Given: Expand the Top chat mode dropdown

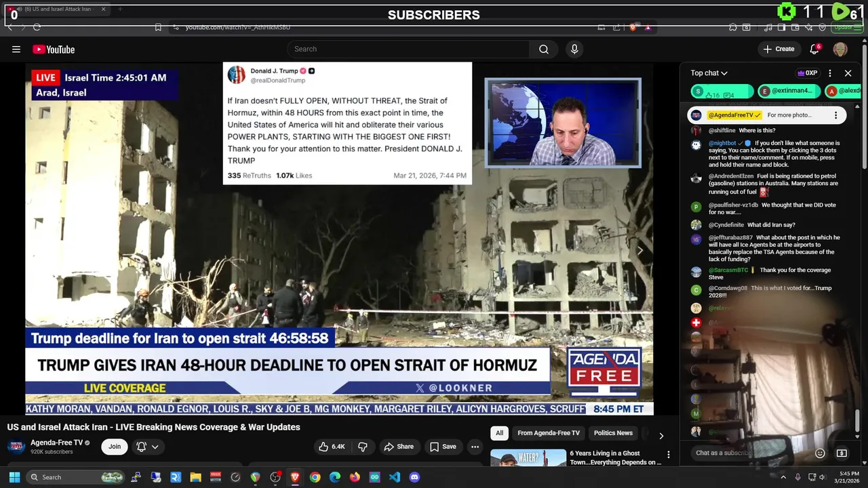Looking at the screenshot, I should point(709,73).
